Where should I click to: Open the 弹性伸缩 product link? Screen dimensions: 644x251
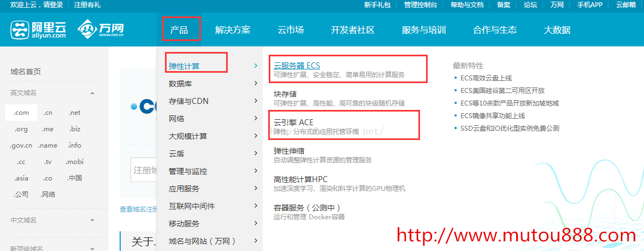point(289,151)
